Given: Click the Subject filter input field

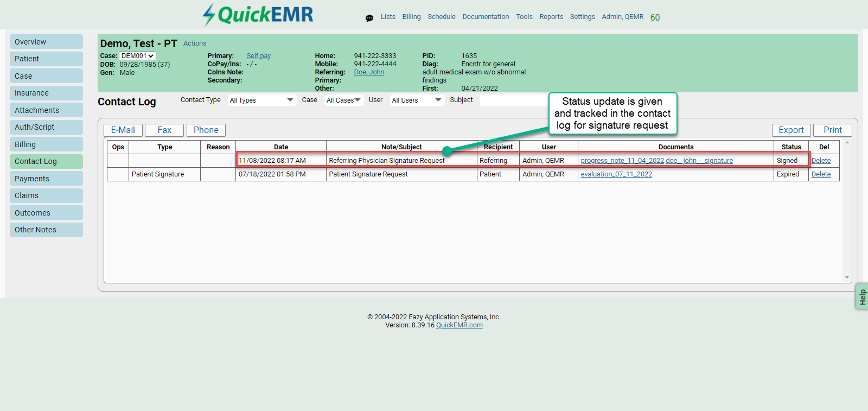Looking at the screenshot, I should coord(514,100).
